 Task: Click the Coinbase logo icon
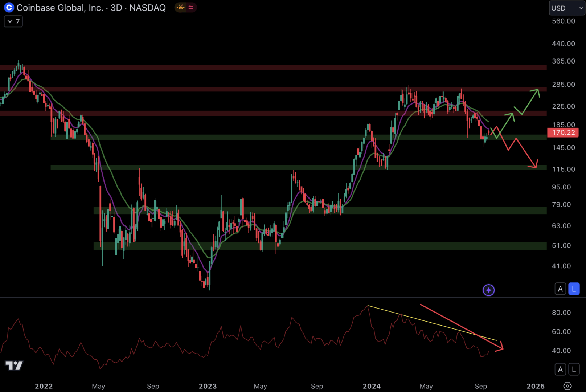[x=9, y=8]
